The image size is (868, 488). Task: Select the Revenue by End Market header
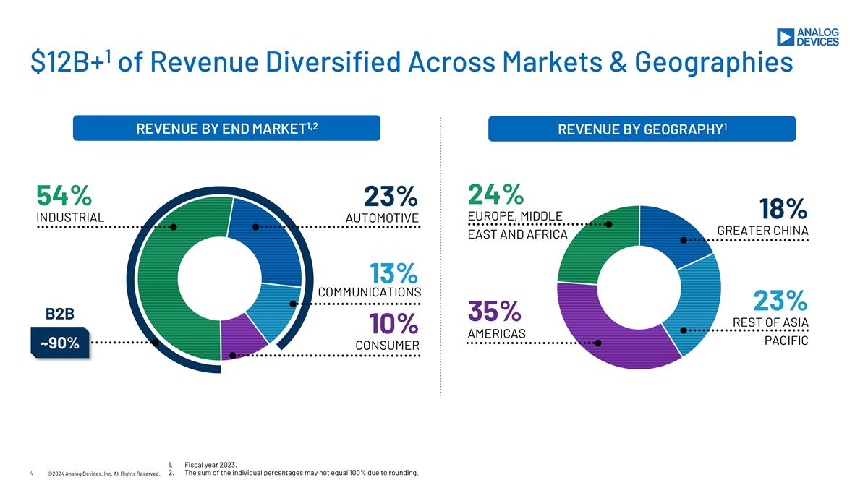pyautogui.click(x=227, y=129)
